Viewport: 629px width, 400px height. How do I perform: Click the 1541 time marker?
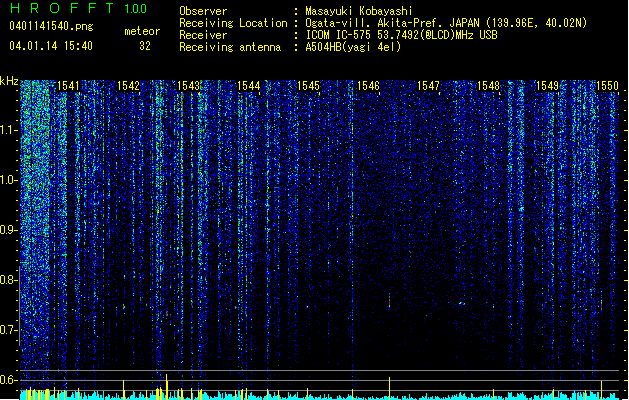[68, 86]
